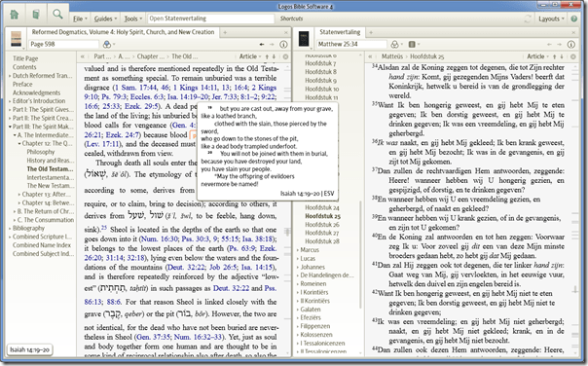Expand Chapter 13: After... entry

(x=19, y=195)
